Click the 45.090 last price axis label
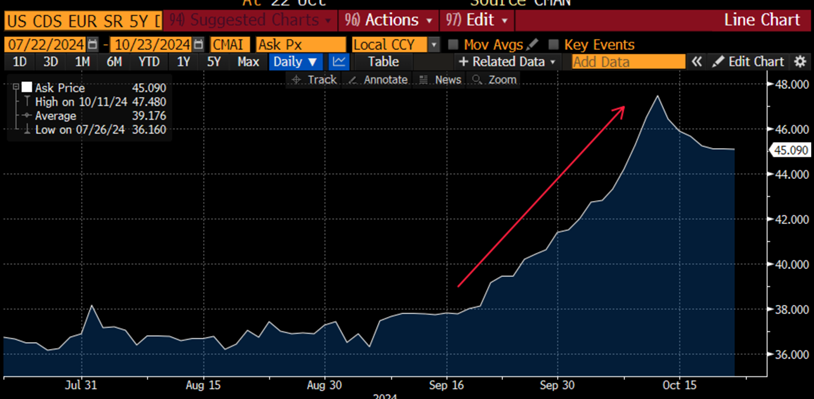This screenshot has width=814, height=399. (791, 150)
